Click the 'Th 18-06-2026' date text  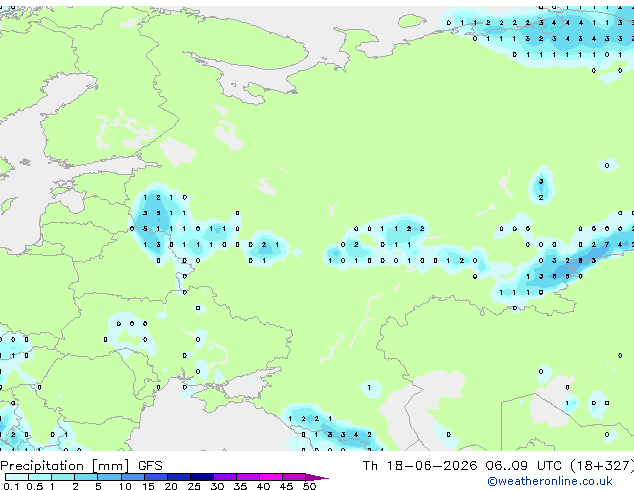420,466
